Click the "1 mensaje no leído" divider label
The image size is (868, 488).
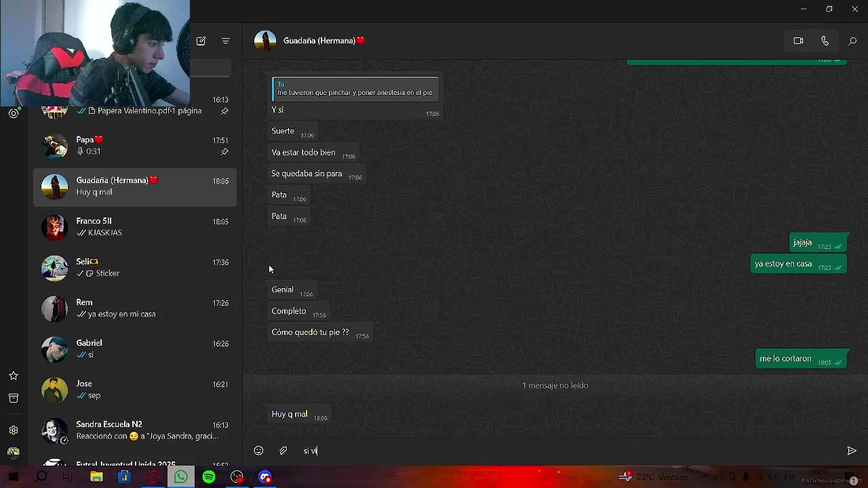point(555,385)
